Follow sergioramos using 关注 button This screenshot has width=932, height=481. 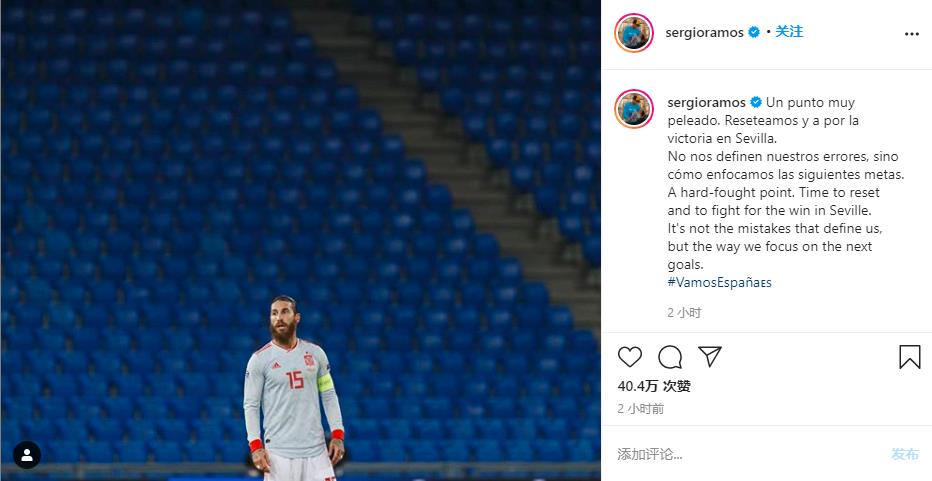789,32
